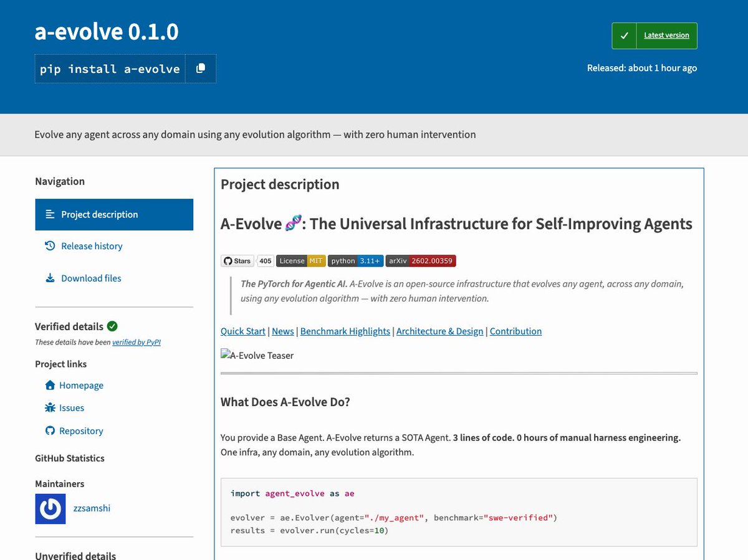Jump to the Quick Start section
748x560 pixels.
(x=243, y=331)
